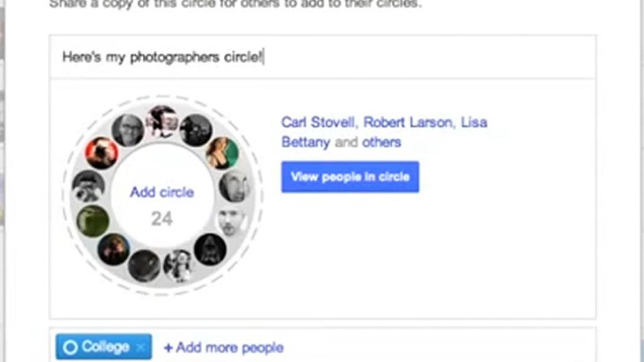644x362 pixels.
Task: Select the woman in green avatar
Action: [224, 153]
